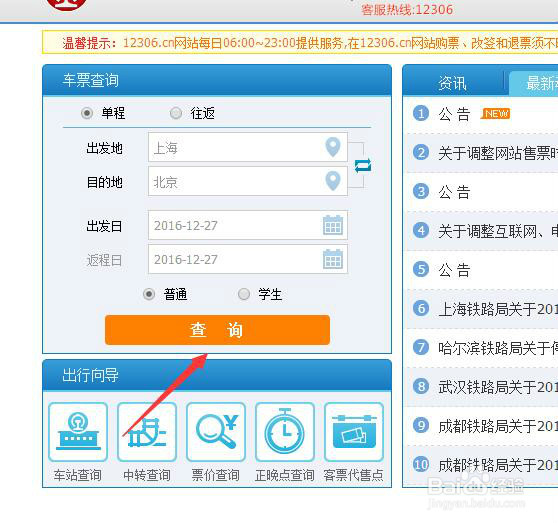Click the 中转查询 text label
The height and width of the screenshot is (523, 558).
(147, 475)
